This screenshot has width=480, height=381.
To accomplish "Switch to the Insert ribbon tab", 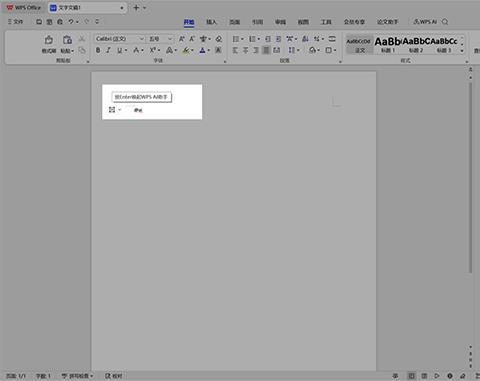I will coord(211,22).
